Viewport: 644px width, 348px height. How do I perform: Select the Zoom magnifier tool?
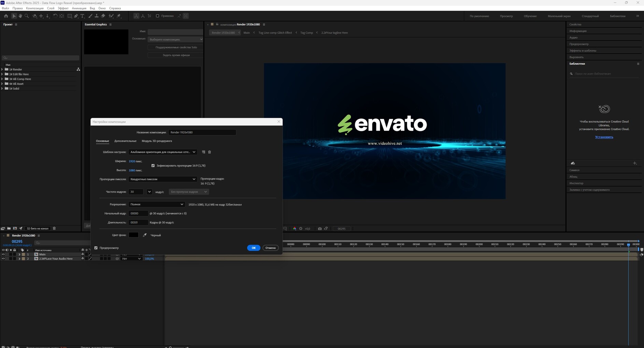27,16
